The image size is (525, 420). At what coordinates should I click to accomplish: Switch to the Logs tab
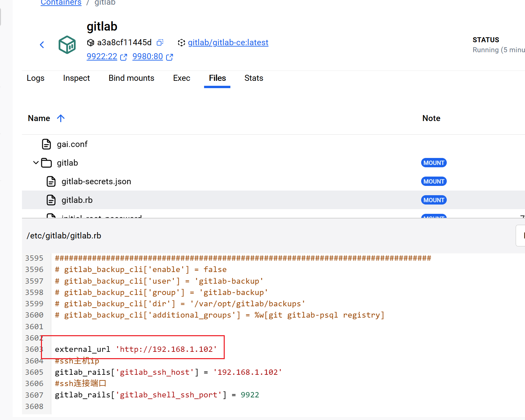pos(35,78)
